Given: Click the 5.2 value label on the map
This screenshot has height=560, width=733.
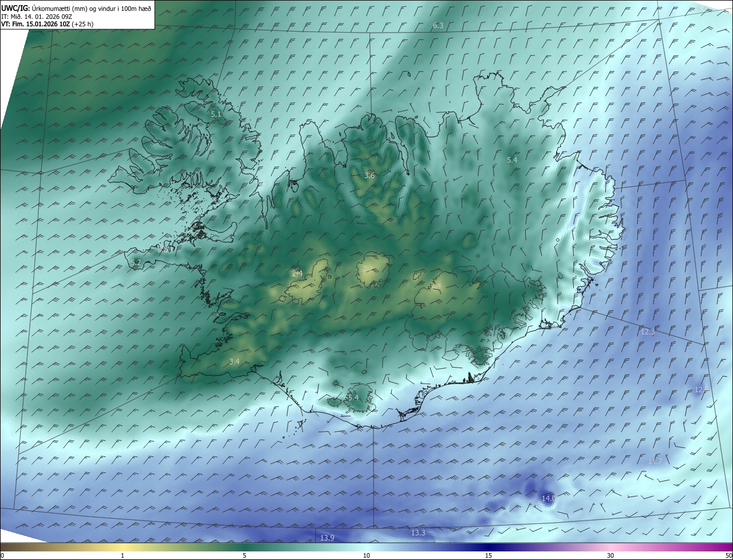Looking at the screenshot, I should (x=136, y=262).
